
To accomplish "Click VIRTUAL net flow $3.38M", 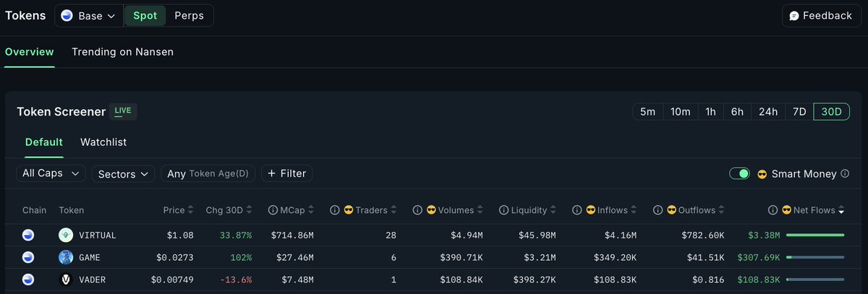I will tap(764, 235).
